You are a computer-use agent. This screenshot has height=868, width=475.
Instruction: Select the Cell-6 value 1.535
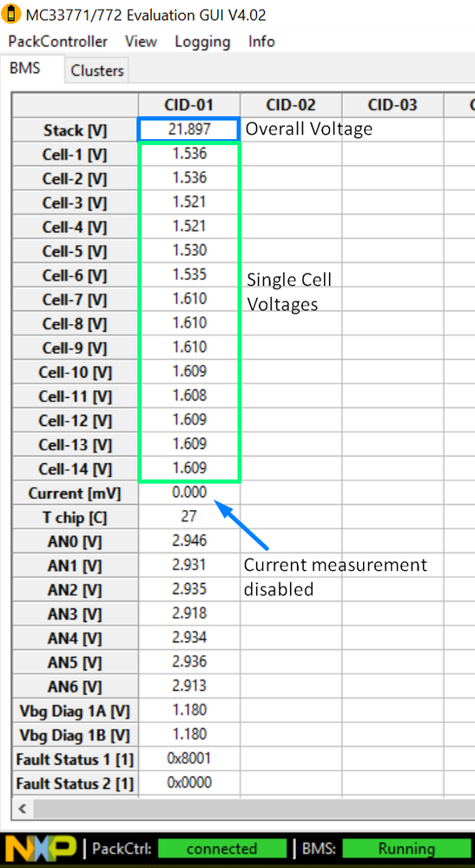click(189, 275)
